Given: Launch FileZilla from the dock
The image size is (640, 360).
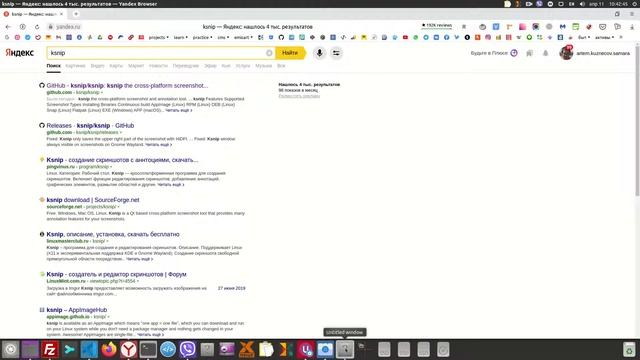Looking at the screenshot, I should (x=49, y=349).
